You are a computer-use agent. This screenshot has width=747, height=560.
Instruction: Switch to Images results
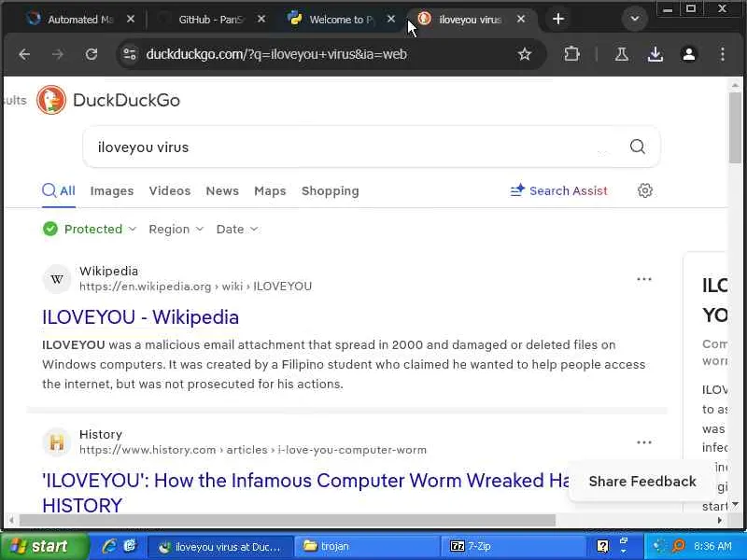coord(112,191)
